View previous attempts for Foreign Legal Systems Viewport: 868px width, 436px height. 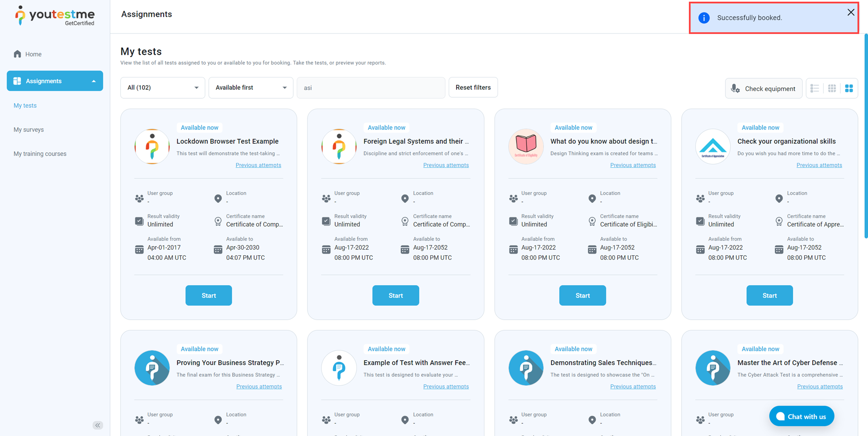pos(446,165)
